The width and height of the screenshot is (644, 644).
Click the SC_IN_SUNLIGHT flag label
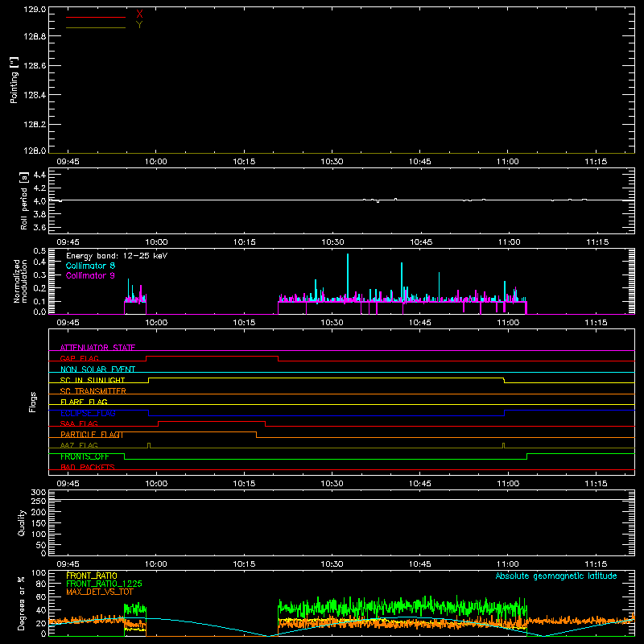click(x=93, y=380)
